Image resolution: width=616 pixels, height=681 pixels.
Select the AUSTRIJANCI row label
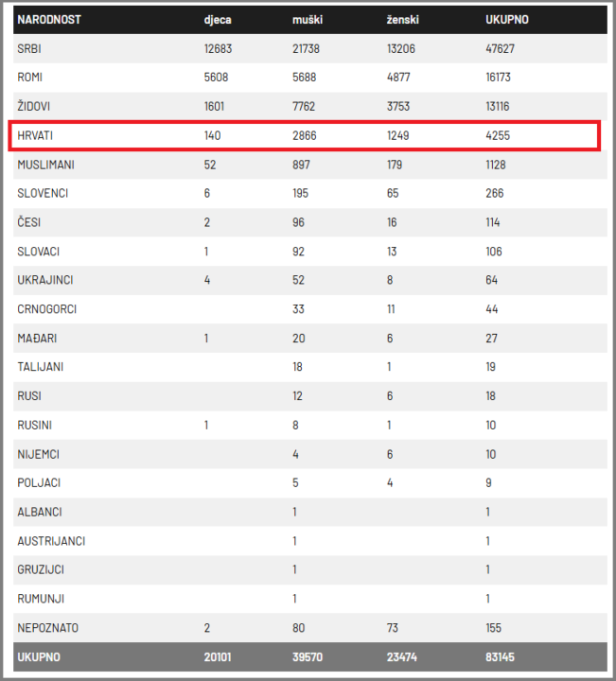51,540
